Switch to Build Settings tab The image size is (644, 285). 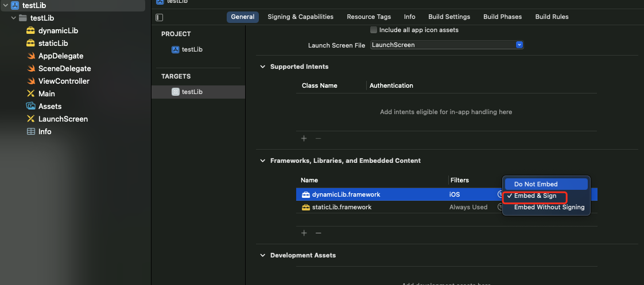pyautogui.click(x=449, y=17)
